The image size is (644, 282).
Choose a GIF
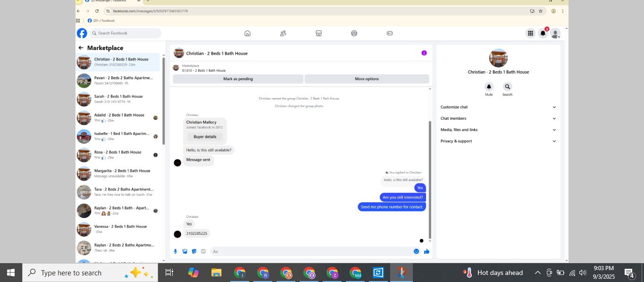tap(203, 251)
